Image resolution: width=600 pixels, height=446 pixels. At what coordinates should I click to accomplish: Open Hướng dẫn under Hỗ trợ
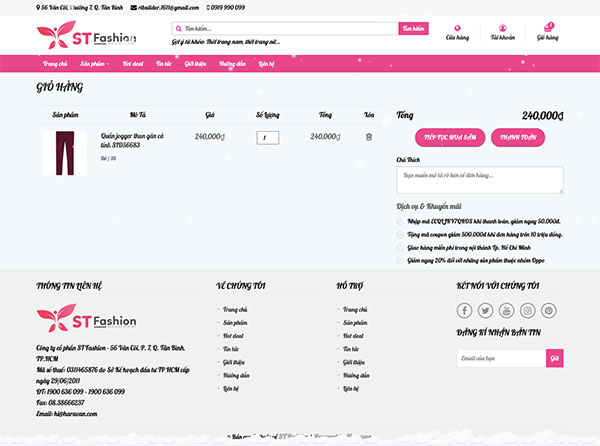[356, 375]
